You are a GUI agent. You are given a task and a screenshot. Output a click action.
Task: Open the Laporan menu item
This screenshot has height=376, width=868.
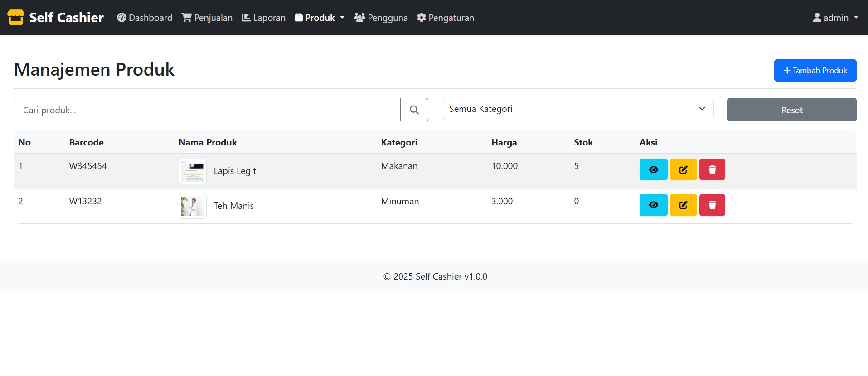tap(263, 18)
